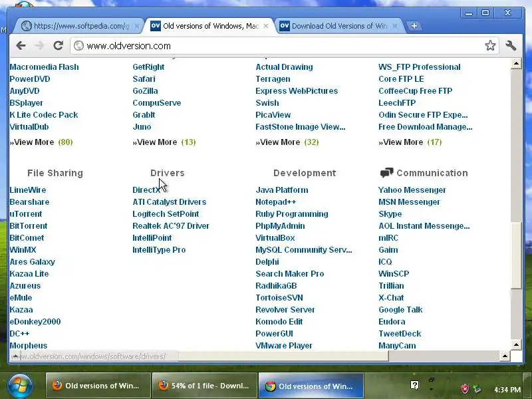Go back with the browser back arrow
Screen dimensions: 532x399
click(21, 45)
